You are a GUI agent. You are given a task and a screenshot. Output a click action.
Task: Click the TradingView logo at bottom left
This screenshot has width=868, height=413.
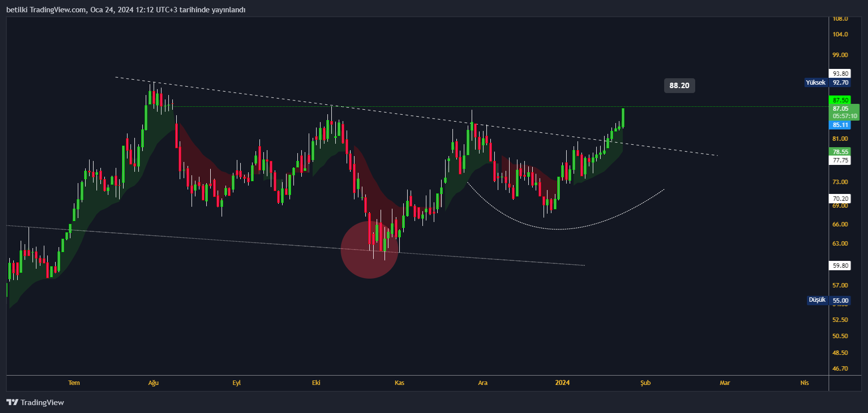(35, 402)
